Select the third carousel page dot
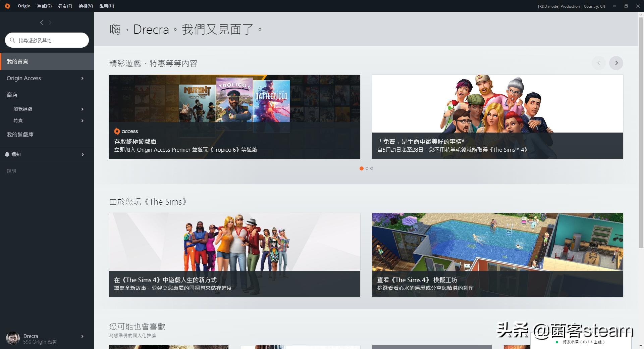Image resolution: width=644 pixels, height=349 pixels. (x=372, y=168)
